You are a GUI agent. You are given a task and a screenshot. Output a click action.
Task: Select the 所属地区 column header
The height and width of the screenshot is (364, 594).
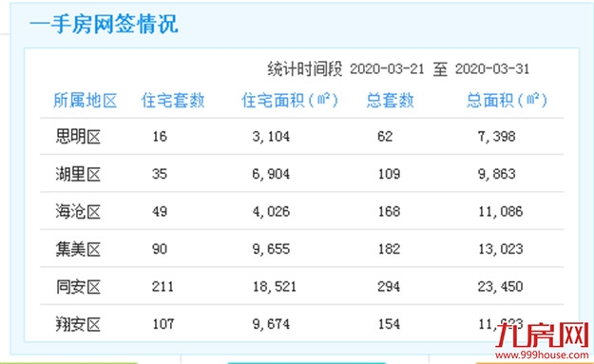(85, 101)
